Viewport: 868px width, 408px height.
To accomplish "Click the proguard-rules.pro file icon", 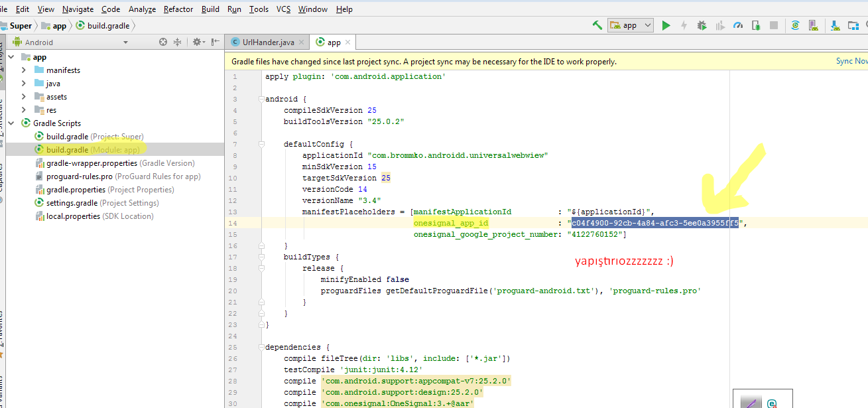I will point(39,176).
